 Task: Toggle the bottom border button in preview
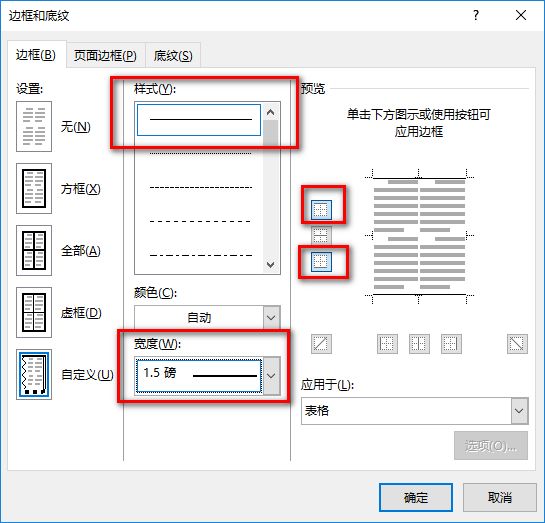point(321,261)
